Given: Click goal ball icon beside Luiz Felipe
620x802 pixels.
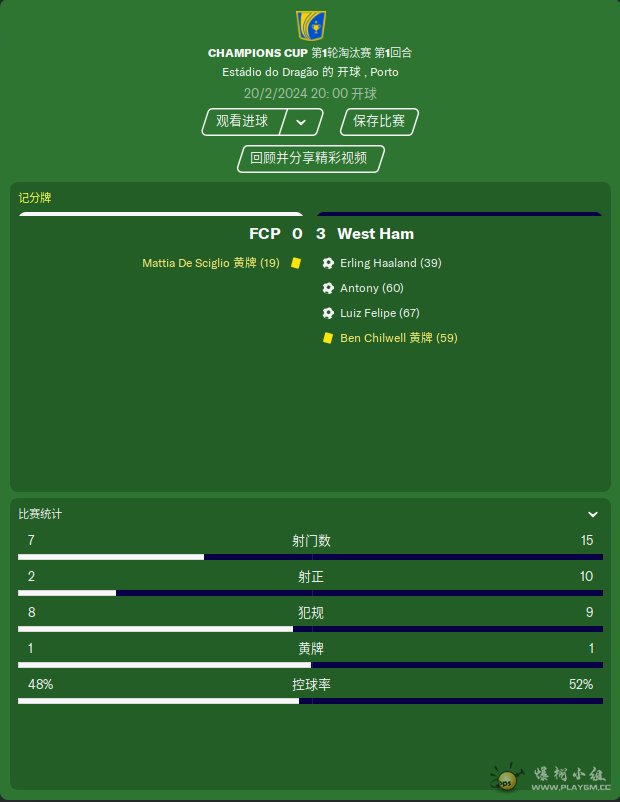Looking at the screenshot, I should click(328, 313).
